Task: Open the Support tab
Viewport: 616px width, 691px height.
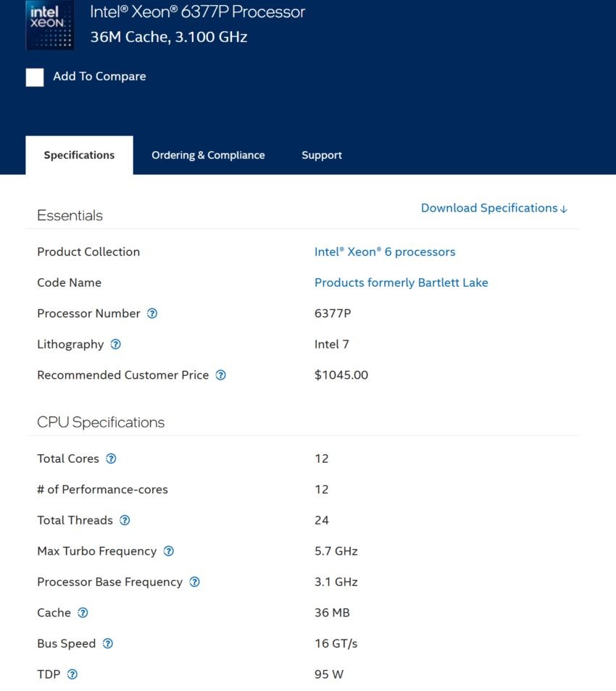Action: (322, 155)
